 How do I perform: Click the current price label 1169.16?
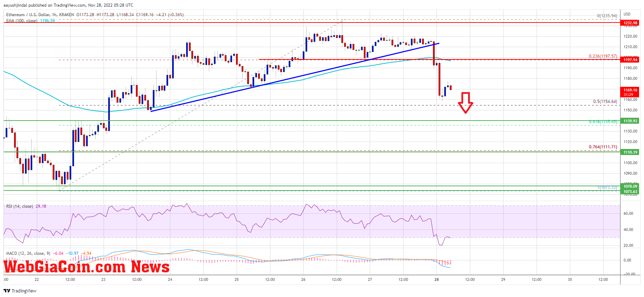point(630,92)
